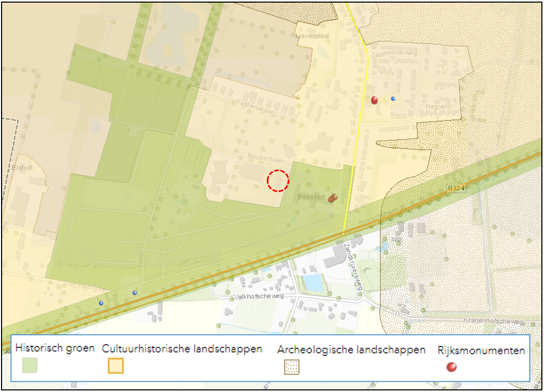Image resolution: width=544 pixels, height=392 pixels.
Task: Click the light blue pond near Zandkruiersweg
Action: click(313, 283)
